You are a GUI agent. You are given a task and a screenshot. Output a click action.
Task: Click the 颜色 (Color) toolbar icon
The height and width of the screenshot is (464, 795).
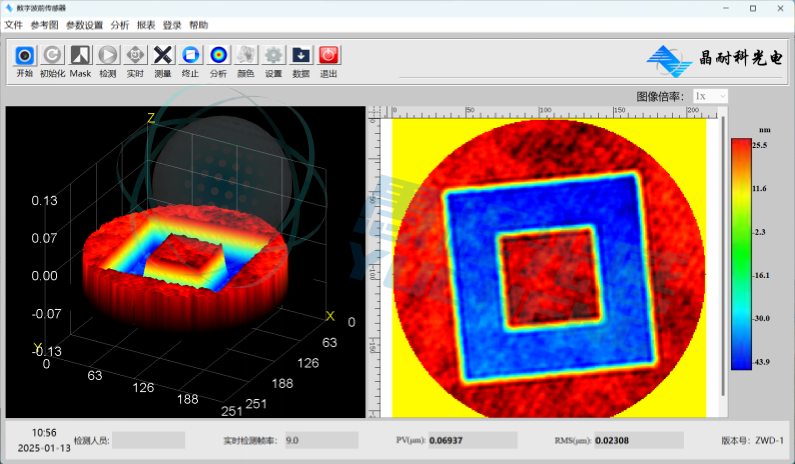click(245, 56)
